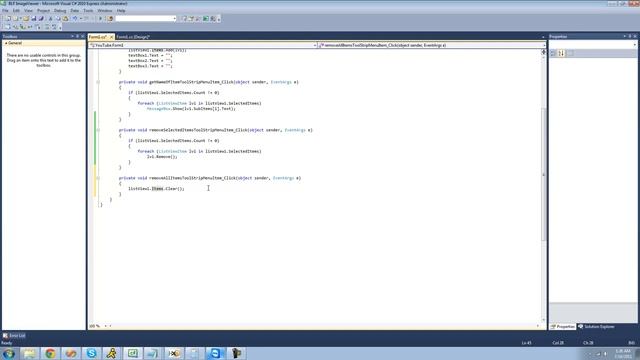Click the listView1.Items.Clear(); code line
The width and height of the screenshot is (640, 360).
click(156, 189)
